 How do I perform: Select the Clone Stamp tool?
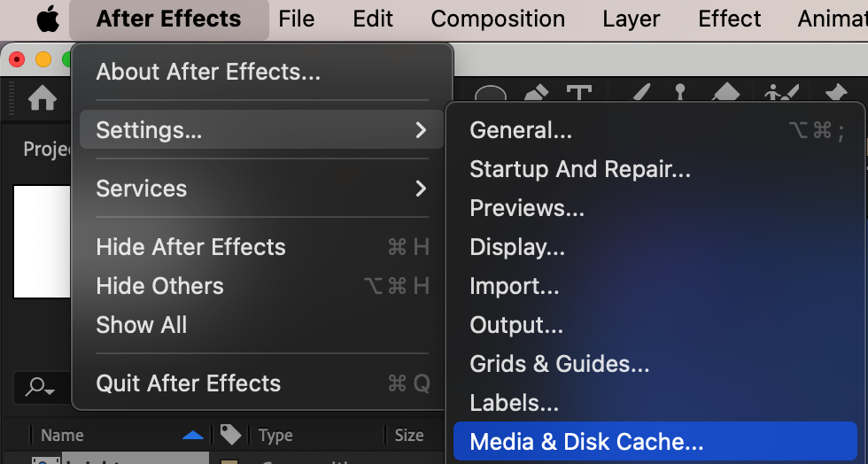(x=681, y=94)
